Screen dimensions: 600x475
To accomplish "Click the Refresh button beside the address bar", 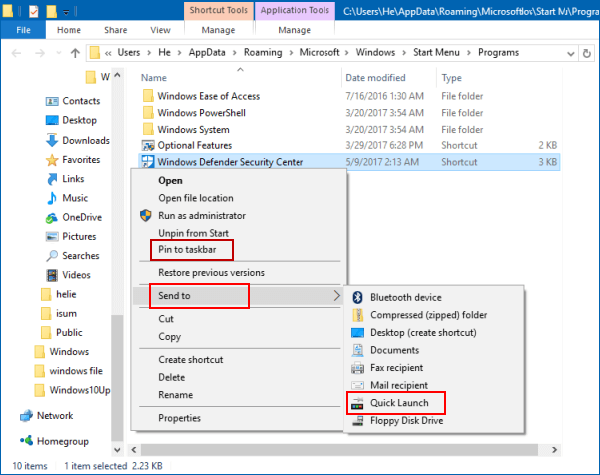I will 587,53.
